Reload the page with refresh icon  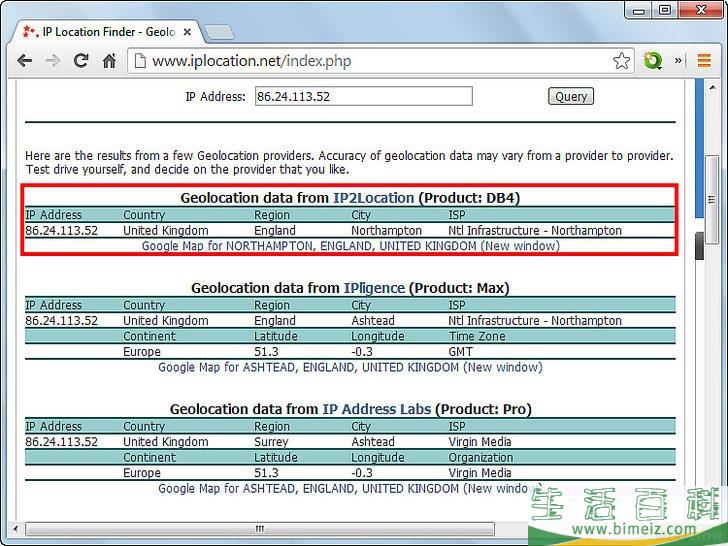coord(81,60)
